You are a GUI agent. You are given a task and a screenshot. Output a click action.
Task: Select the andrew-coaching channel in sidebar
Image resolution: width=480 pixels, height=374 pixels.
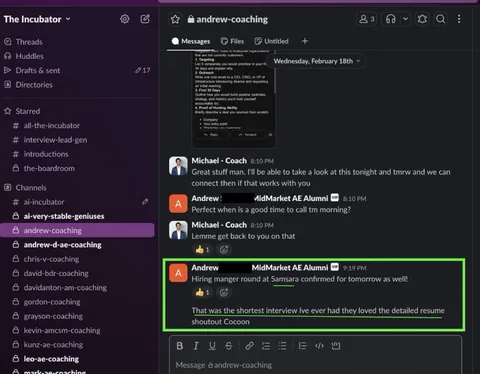(x=77, y=230)
